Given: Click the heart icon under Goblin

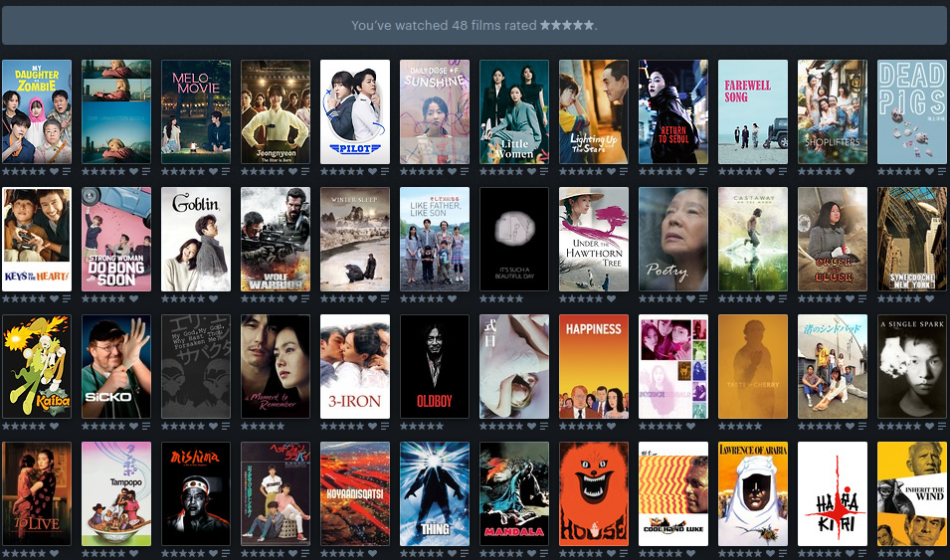Looking at the screenshot, I should click(x=213, y=298).
